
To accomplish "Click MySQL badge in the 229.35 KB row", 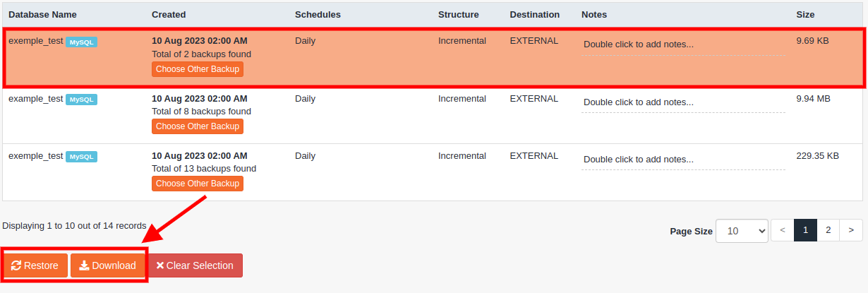I will click(x=81, y=157).
